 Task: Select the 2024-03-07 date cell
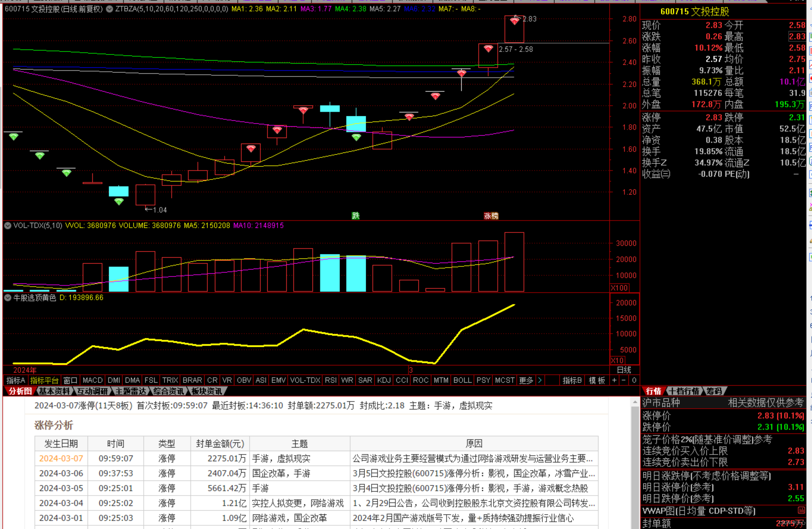tap(61, 458)
